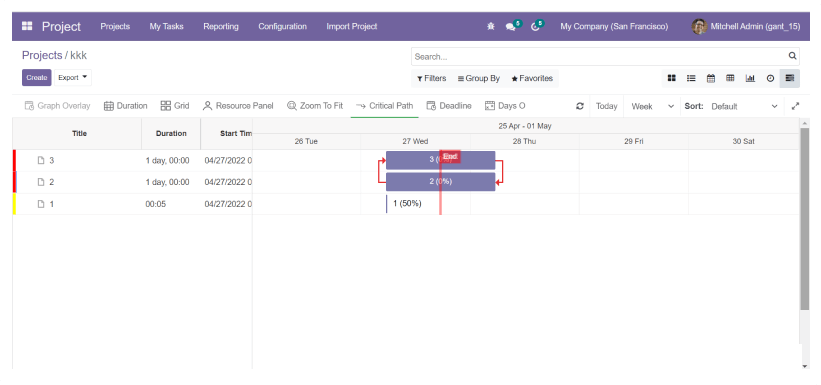Expand the Export dropdown button
Screen dimensions: 821x385
[x=73, y=78]
